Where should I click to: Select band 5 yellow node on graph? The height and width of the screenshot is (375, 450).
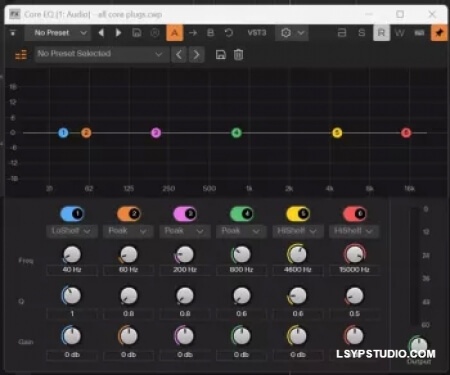pos(337,133)
